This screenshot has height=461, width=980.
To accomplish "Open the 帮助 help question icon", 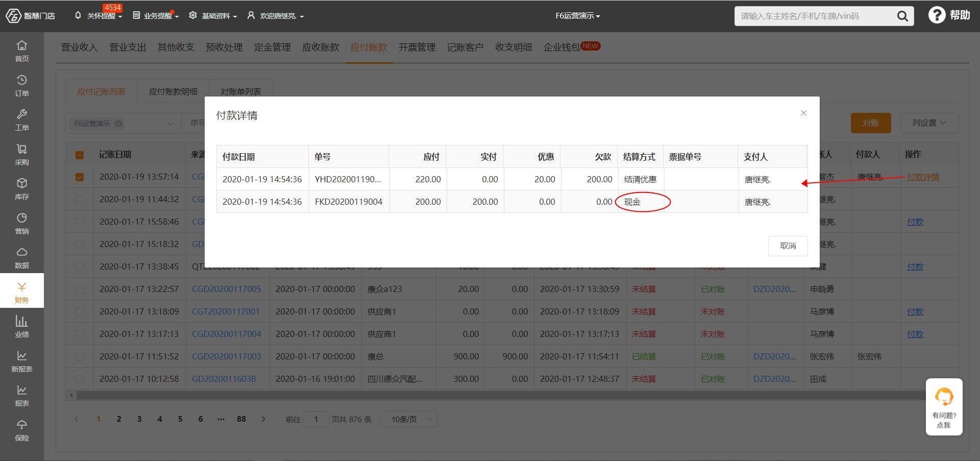I will click(x=936, y=15).
